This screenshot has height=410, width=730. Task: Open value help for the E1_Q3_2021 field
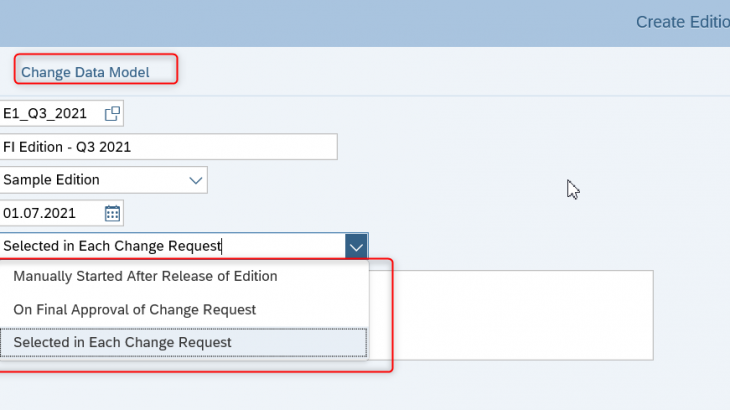click(112, 113)
